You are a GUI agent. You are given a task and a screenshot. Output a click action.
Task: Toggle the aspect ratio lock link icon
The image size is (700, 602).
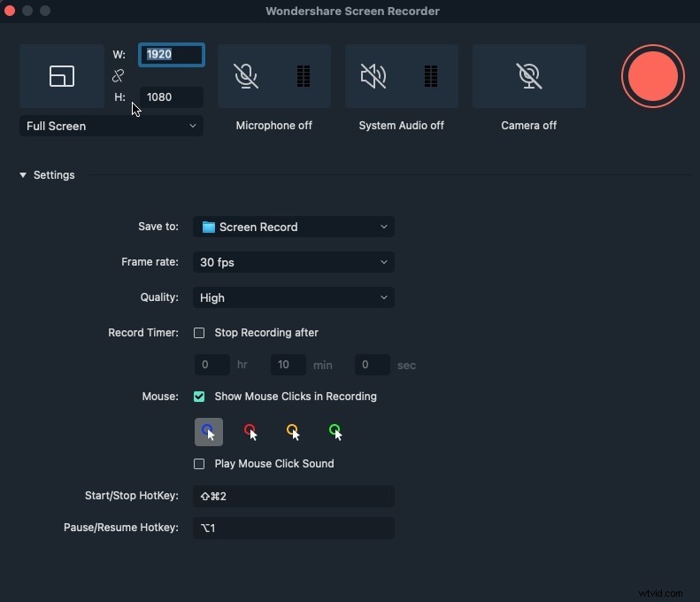point(119,76)
